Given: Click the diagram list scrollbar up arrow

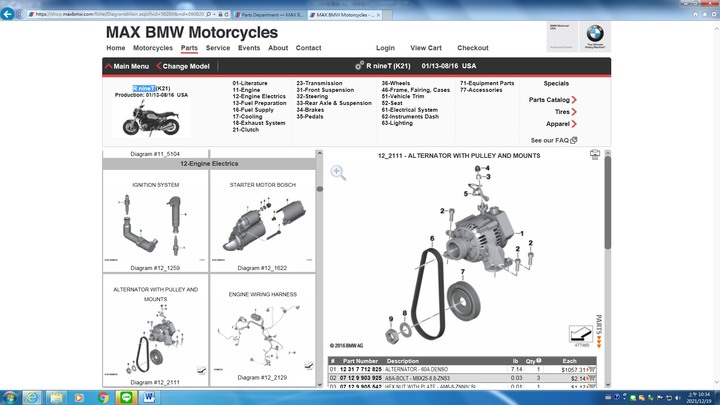Looking at the screenshot, I should (320, 153).
